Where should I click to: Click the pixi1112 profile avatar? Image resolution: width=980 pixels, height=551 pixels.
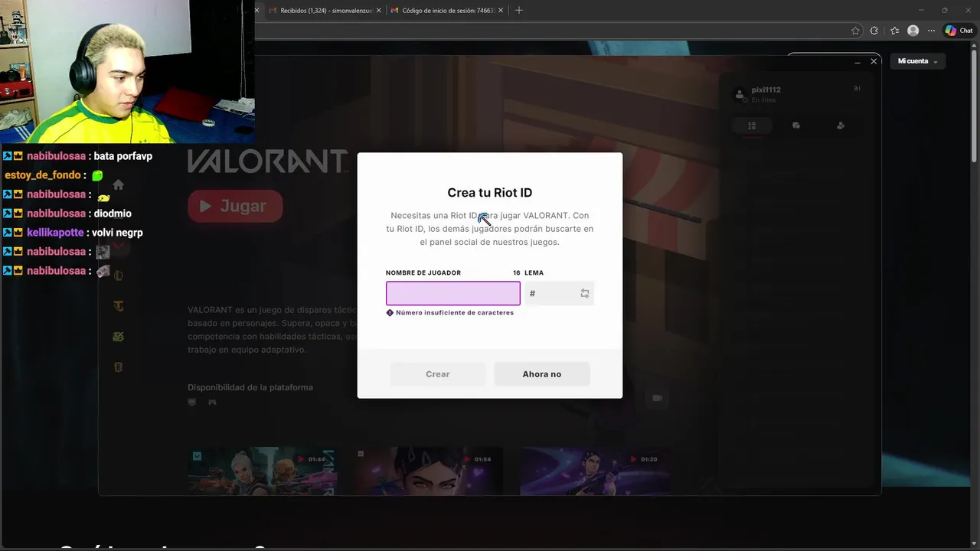click(x=740, y=94)
